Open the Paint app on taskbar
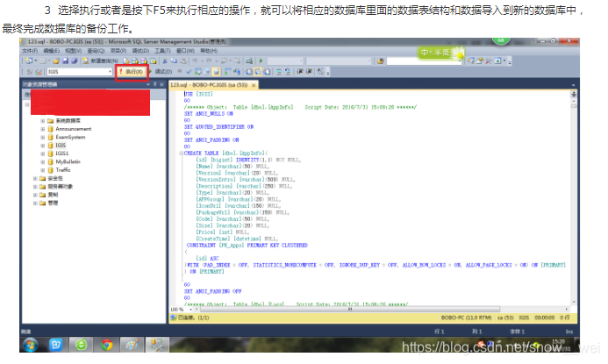608x364 pixels. point(132,345)
